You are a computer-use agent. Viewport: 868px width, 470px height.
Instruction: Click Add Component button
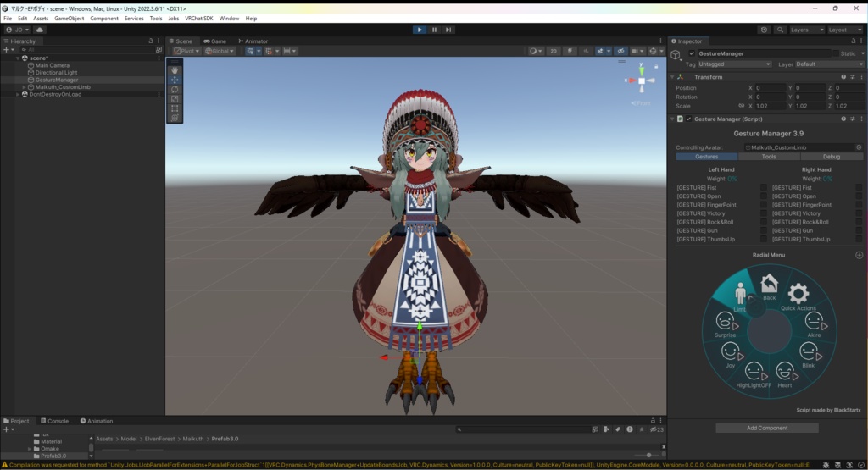click(x=766, y=428)
